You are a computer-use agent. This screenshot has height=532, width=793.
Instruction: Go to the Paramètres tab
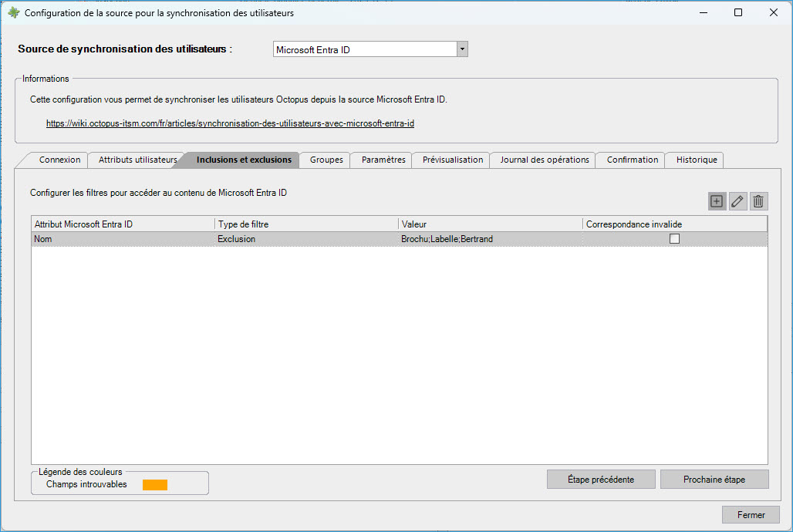click(x=383, y=160)
